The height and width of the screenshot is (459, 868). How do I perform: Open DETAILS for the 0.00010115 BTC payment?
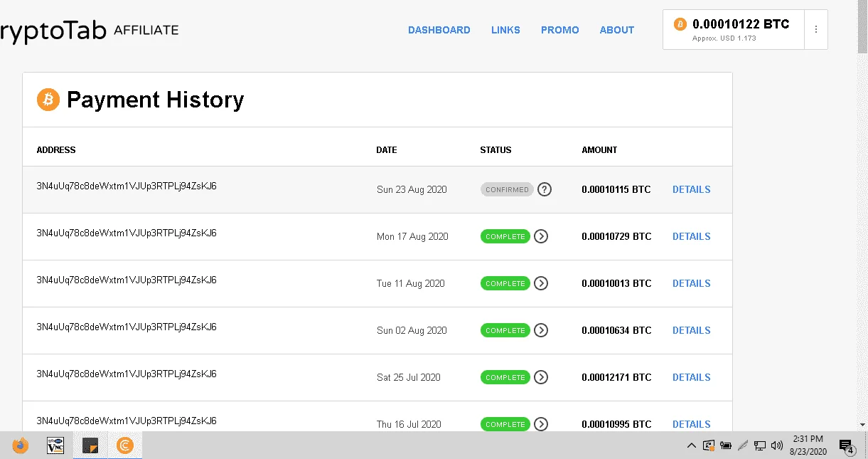point(692,189)
